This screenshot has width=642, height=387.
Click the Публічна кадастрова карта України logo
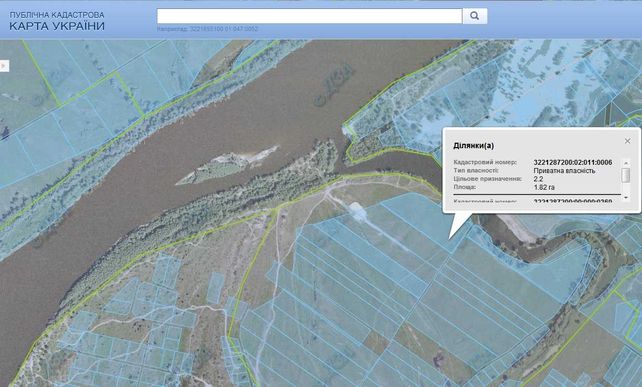(57, 21)
